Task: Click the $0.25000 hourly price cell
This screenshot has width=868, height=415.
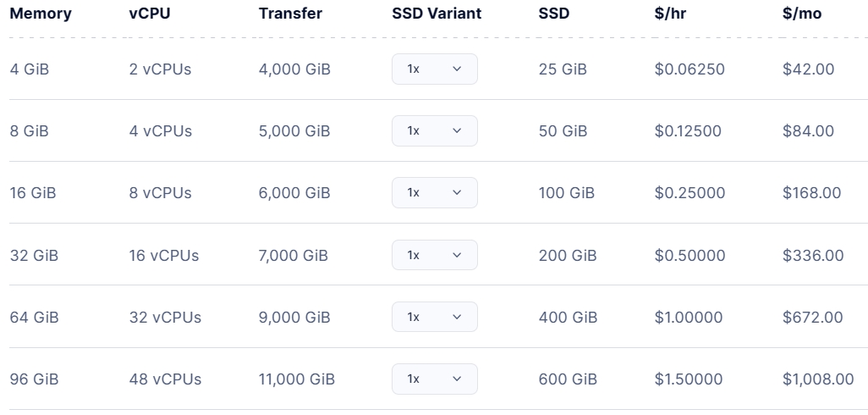Action: coord(689,193)
